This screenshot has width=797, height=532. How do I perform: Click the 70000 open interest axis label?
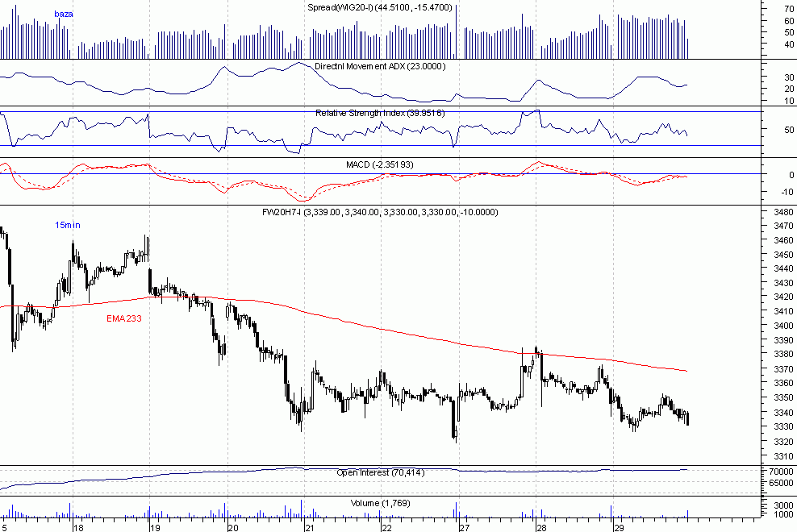pyautogui.click(x=780, y=472)
